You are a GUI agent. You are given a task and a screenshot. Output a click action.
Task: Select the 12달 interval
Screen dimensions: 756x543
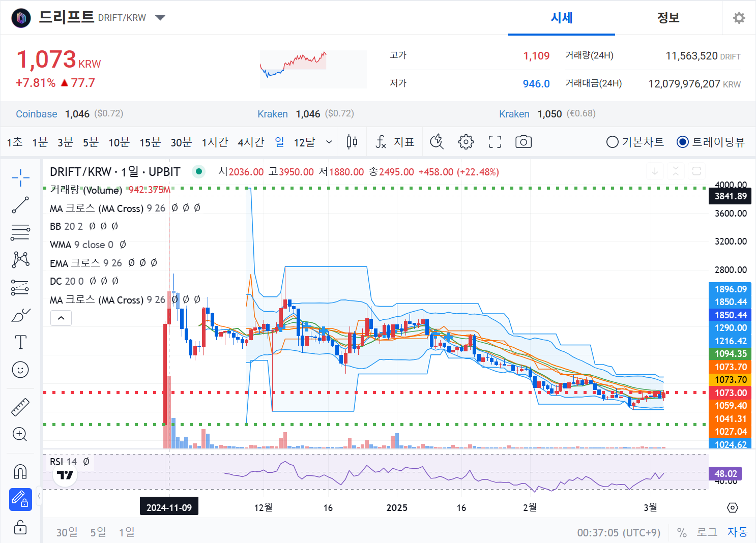[x=304, y=142]
